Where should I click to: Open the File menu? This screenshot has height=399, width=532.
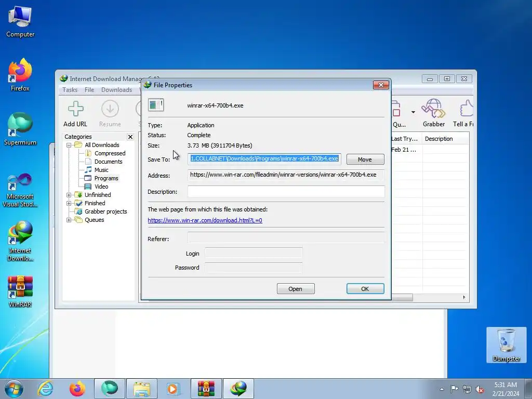[x=89, y=90]
